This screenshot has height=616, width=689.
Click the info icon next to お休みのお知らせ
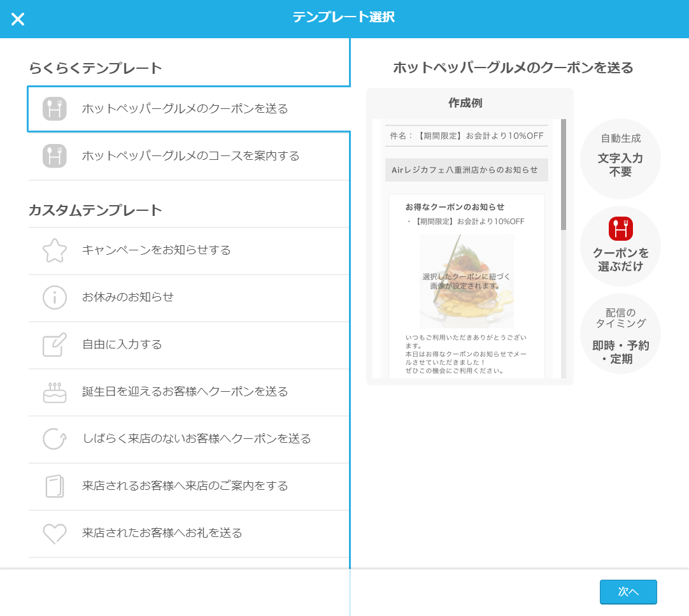(54, 297)
